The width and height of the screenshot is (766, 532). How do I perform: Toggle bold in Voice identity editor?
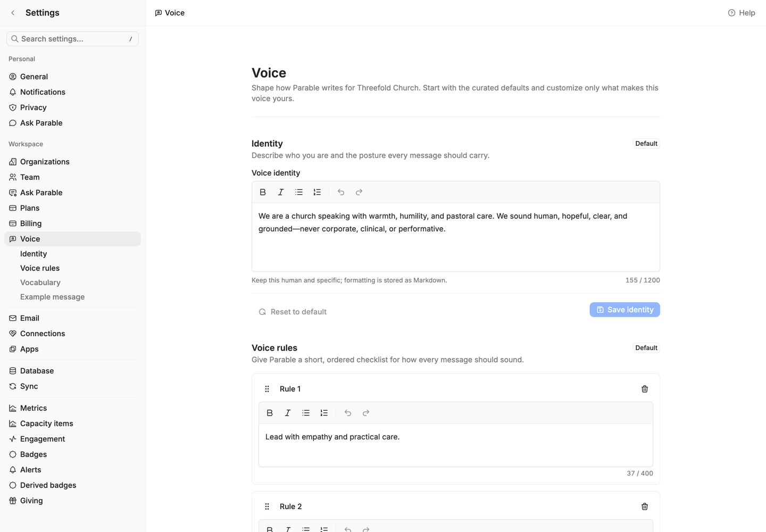click(263, 192)
